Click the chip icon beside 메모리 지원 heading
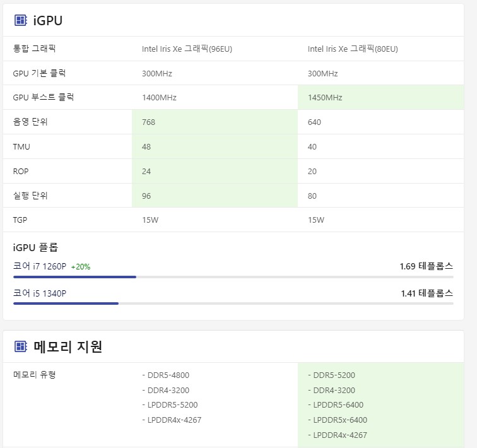 21,346
